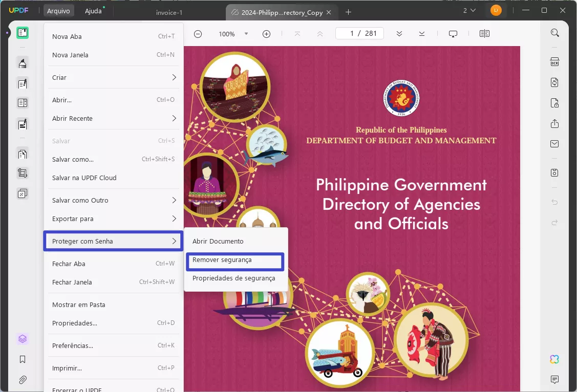Select Fechar Aba menu entry

pyautogui.click(x=113, y=264)
